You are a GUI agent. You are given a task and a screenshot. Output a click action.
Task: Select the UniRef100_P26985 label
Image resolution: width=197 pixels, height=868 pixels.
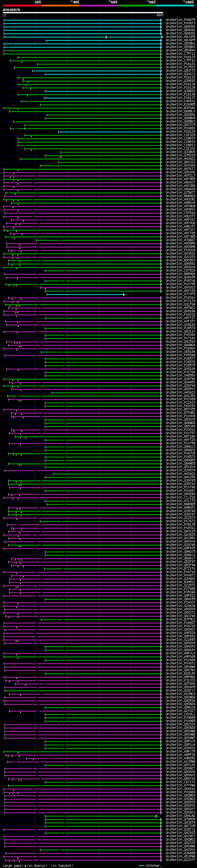(x=180, y=104)
